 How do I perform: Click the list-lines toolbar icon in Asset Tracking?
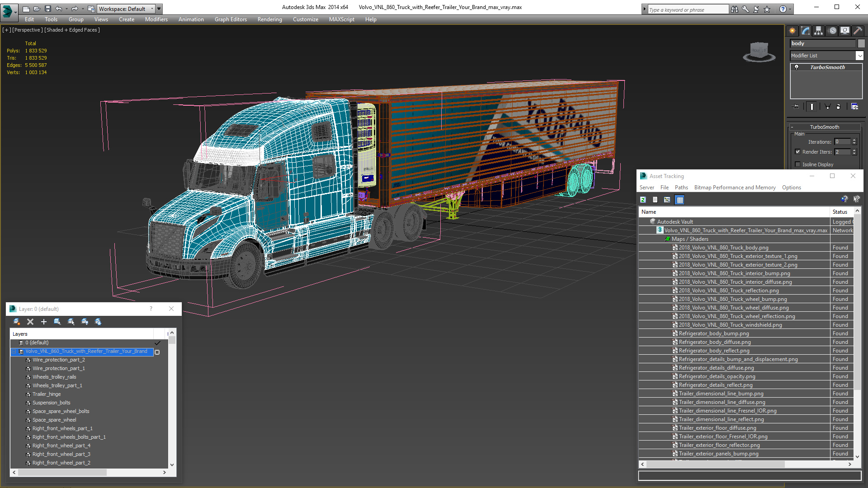point(655,200)
